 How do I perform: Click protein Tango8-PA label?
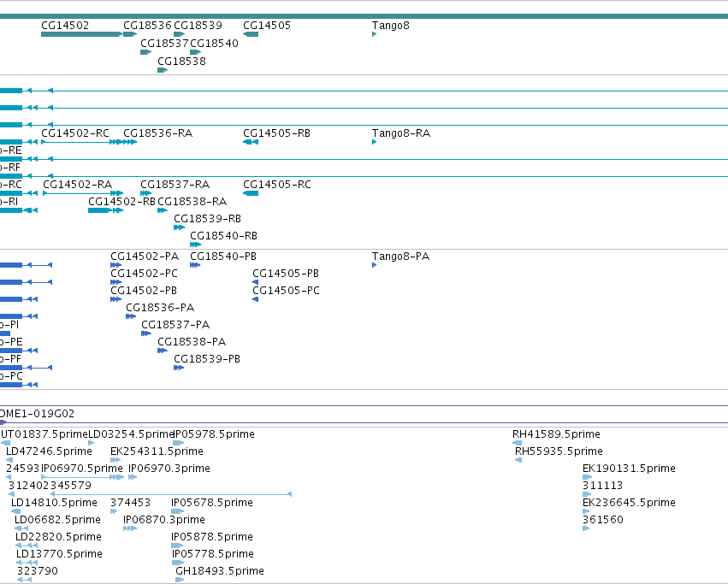tap(400, 257)
